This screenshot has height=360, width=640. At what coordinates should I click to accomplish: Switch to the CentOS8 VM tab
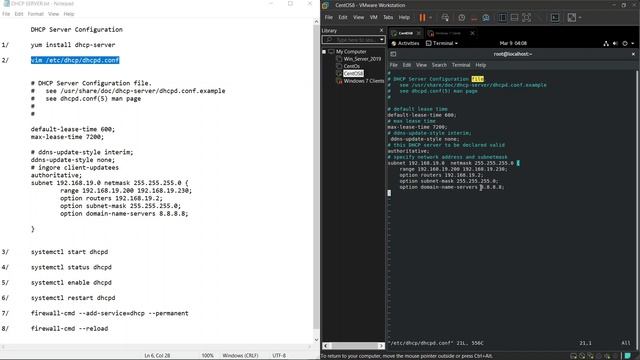[405, 33]
